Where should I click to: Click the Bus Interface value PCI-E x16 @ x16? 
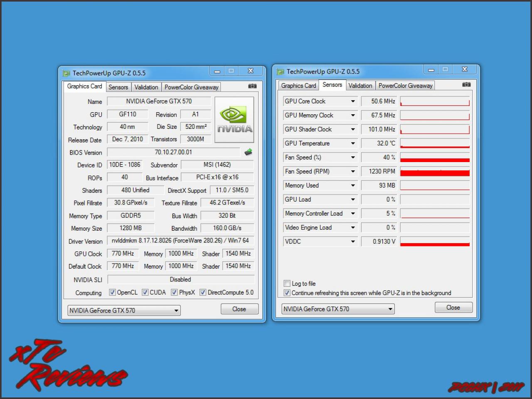pos(217,177)
